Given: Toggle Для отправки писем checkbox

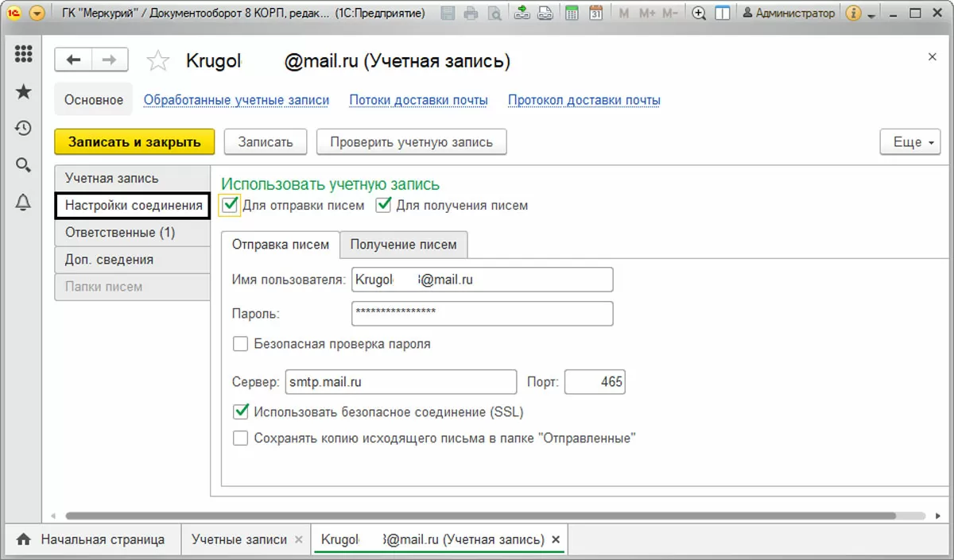Looking at the screenshot, I should pos(231,206).
